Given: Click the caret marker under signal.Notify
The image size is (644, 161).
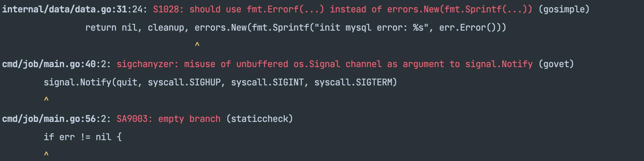Looking at the screenshot, I should point(46,100).
